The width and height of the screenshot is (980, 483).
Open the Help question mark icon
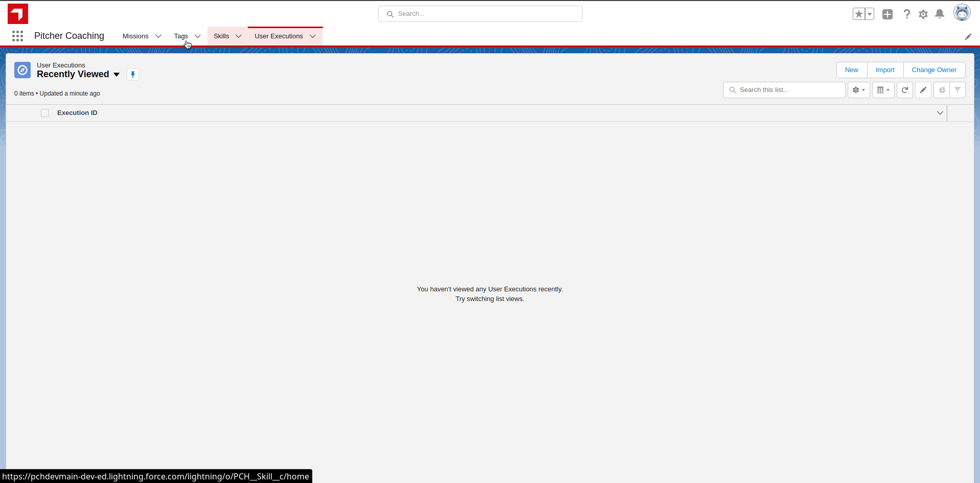tap(906, 14)
